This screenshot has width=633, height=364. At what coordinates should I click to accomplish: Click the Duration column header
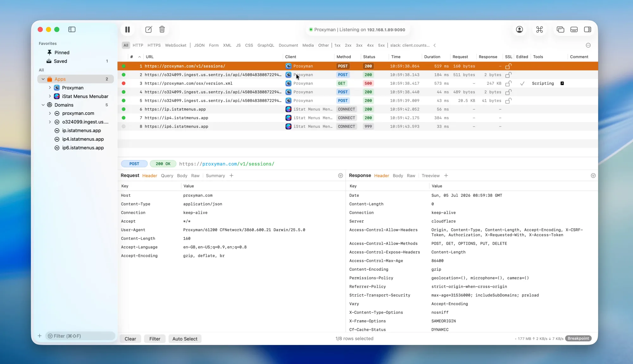[432, 57]
